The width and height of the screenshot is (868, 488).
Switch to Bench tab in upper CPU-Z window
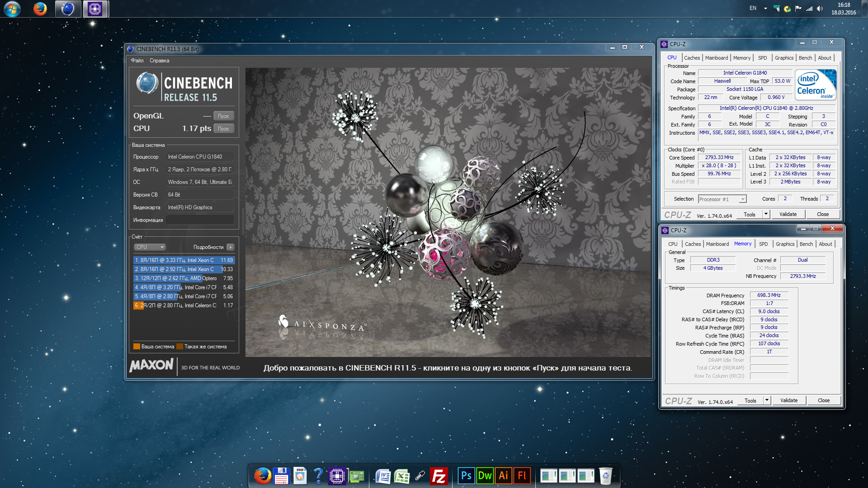[805, 58]
